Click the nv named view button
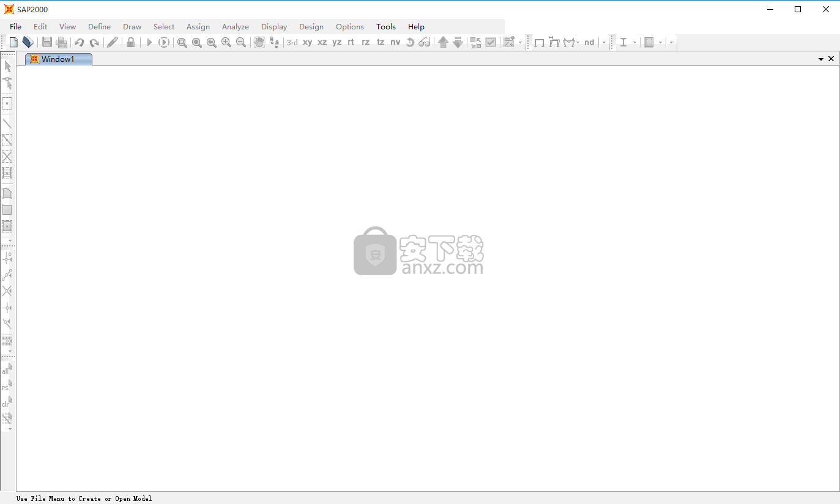 395,42
